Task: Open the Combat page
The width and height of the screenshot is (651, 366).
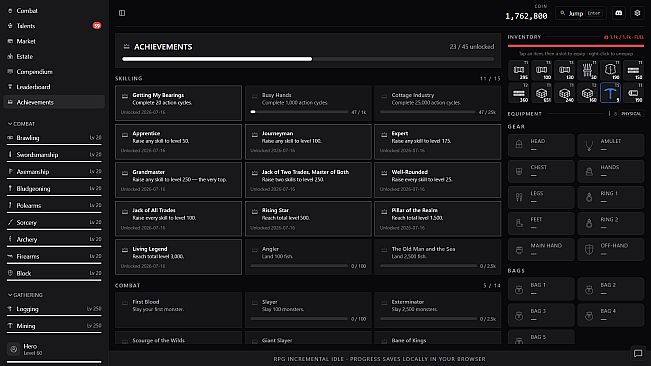Action: point(54,11)
